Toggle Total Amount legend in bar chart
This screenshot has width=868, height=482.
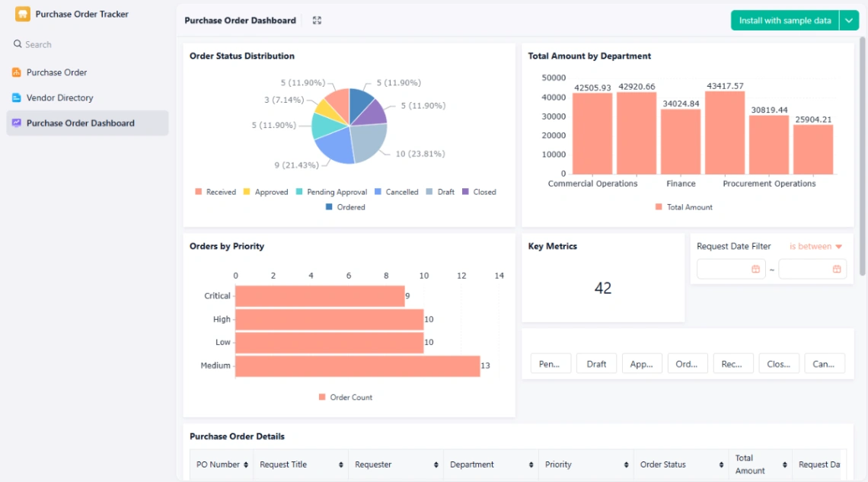[684, 207]
